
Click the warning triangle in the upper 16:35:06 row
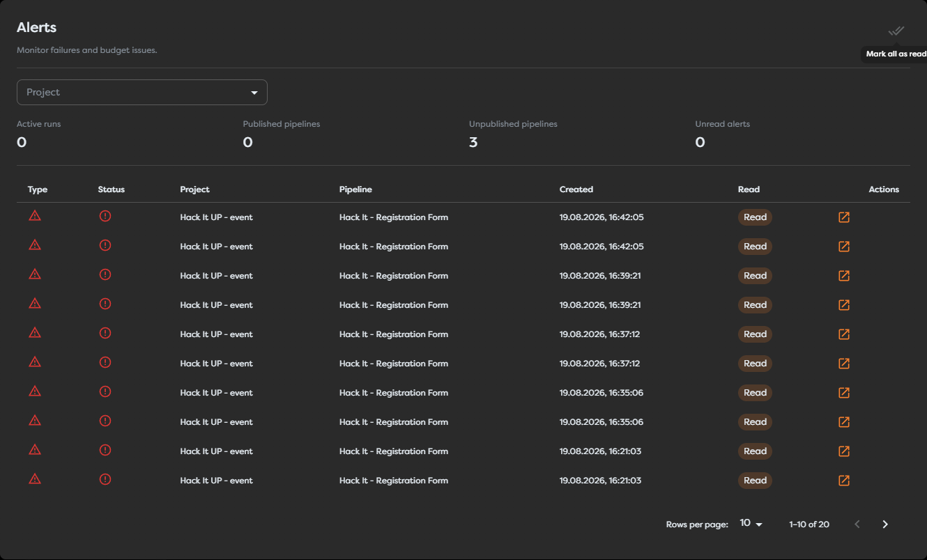point(35,391)
